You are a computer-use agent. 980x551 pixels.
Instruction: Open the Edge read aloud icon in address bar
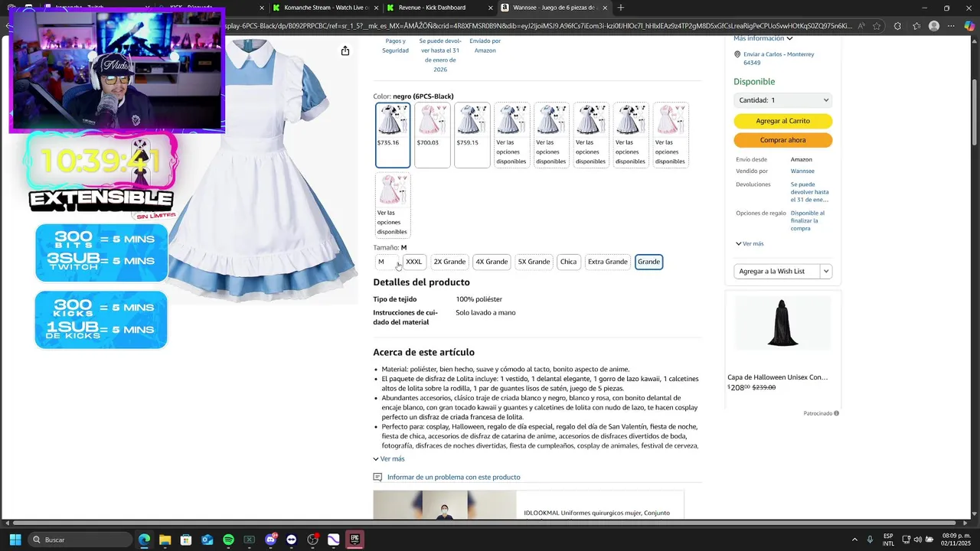click(861, 26)
